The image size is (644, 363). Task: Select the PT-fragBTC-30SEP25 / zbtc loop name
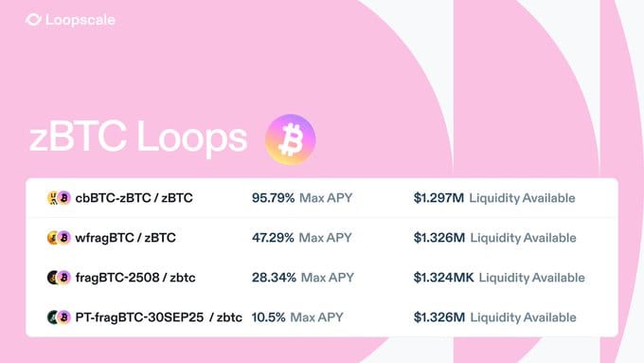click(158, 318)
